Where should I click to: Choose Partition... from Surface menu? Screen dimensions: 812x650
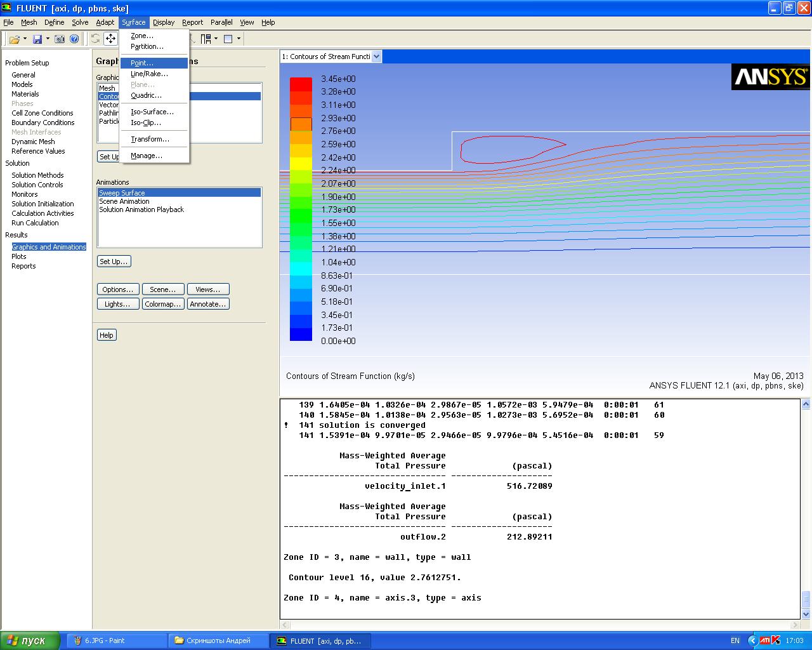(154, 47)
